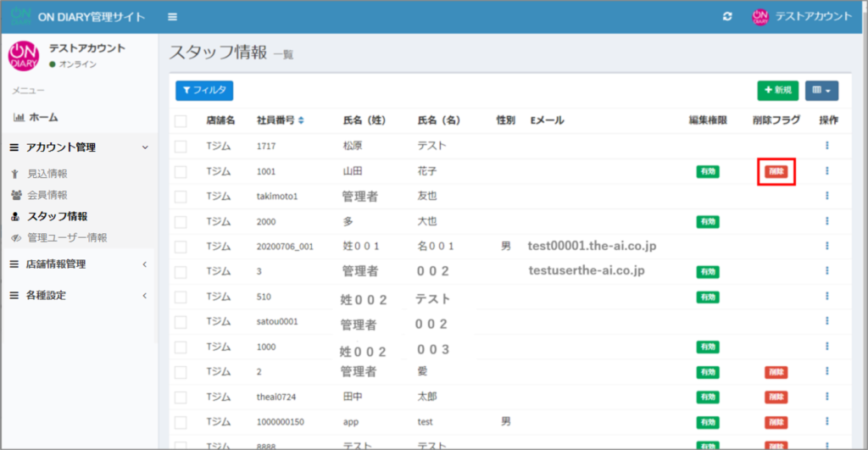Toggle the select-all checkbox in table header
The image size is (868, 450).
tap(181, 120)
